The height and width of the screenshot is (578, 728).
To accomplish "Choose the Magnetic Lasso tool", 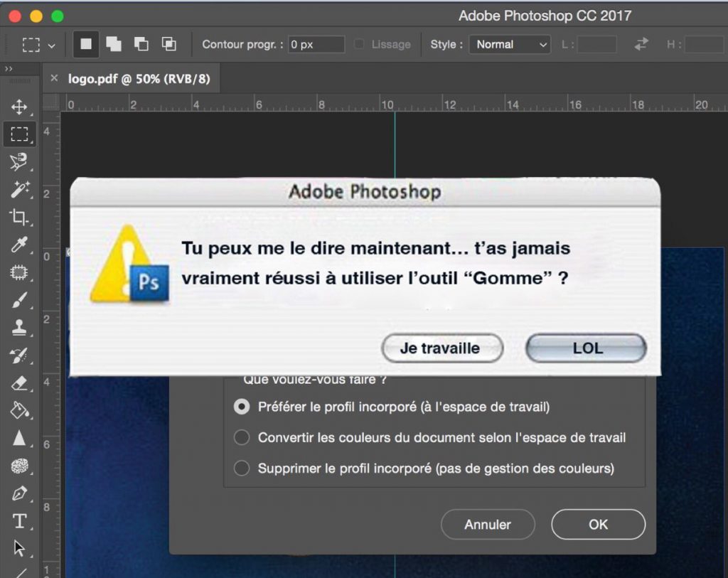I will tap(19, 162).
